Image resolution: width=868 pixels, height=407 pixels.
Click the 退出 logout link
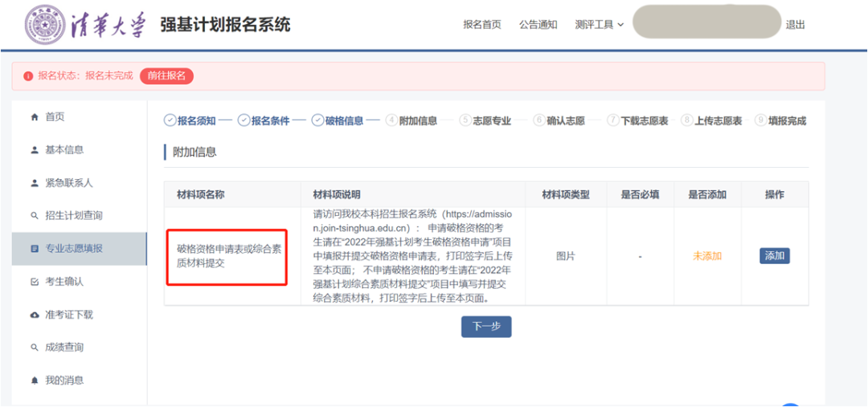(x=795, y=25)
